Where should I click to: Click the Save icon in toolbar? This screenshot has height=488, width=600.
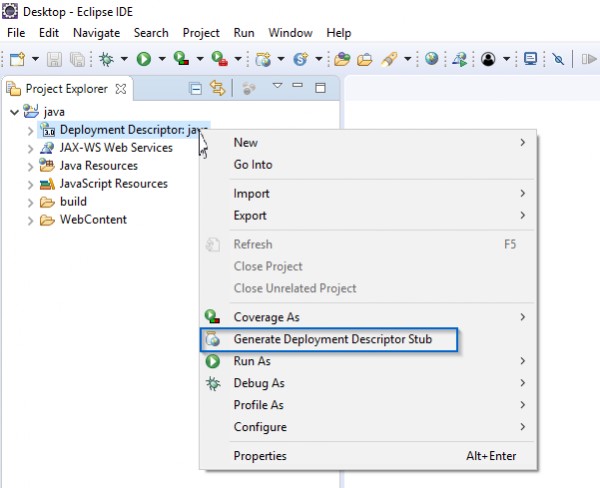53,59
